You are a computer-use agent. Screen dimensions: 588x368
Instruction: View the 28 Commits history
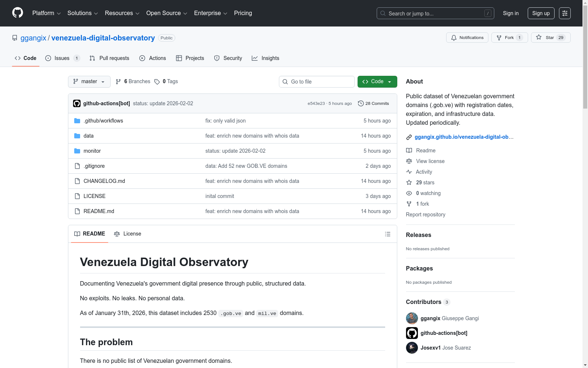click(373, 103)
